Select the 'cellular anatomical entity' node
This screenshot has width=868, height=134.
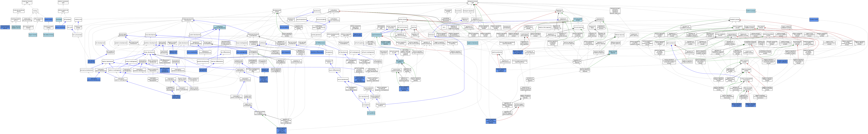pos(63,11)
